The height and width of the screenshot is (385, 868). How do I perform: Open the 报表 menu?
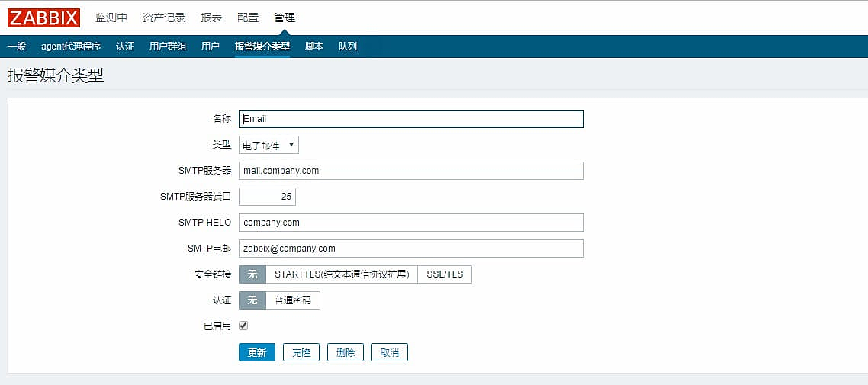211,18
